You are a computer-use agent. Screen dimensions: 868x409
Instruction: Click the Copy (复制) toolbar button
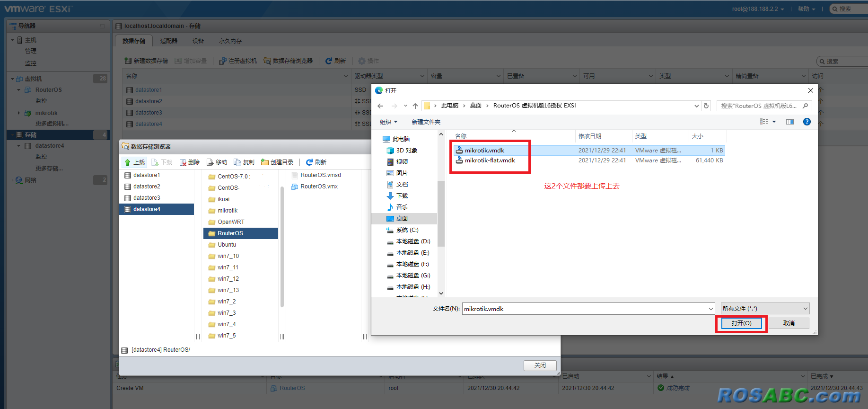tap(244, 162)
